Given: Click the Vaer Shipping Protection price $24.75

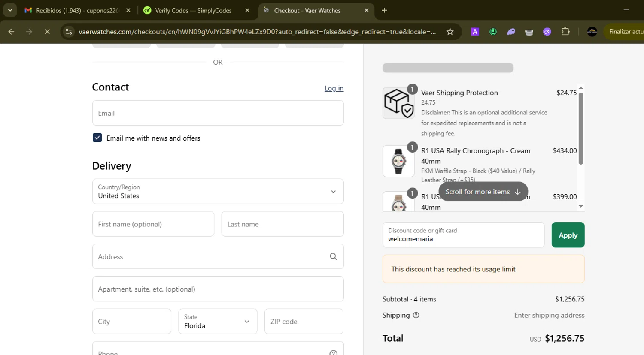Looking at the screenshot, I should click(567, 93).
